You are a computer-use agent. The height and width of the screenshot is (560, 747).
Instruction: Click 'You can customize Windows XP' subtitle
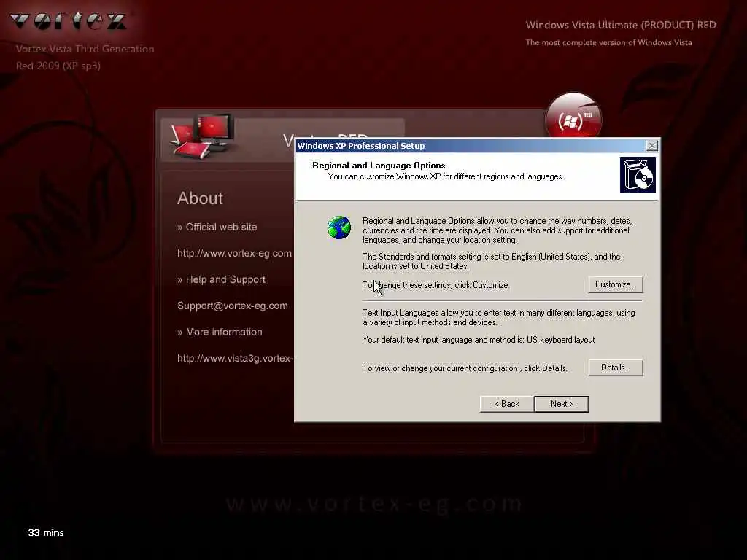pos(446,176)
